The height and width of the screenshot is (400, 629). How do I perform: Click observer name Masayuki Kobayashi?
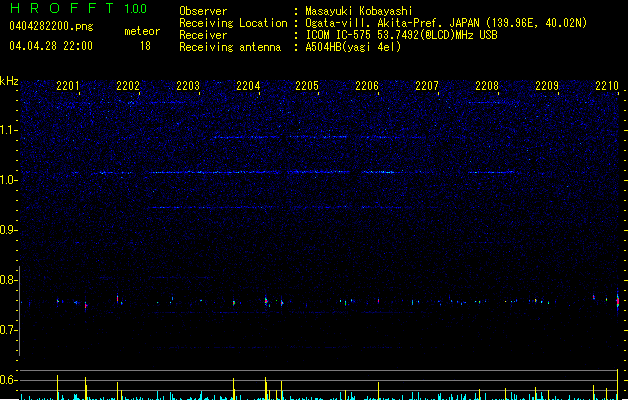359,11
